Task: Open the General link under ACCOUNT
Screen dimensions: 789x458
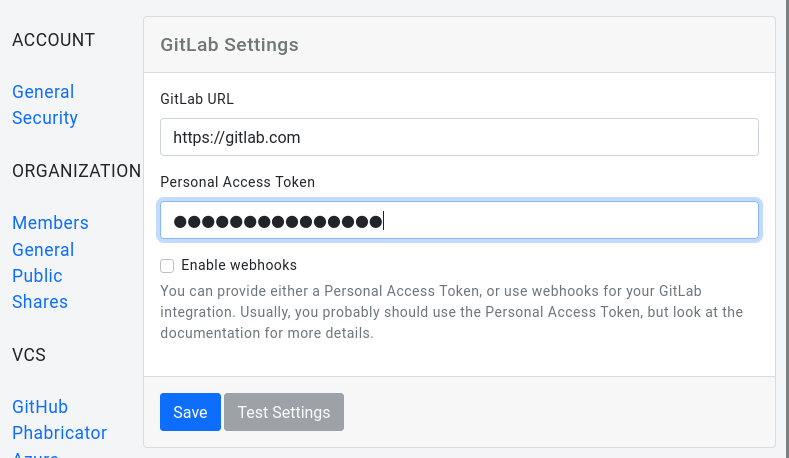Action: click(43, 92)
